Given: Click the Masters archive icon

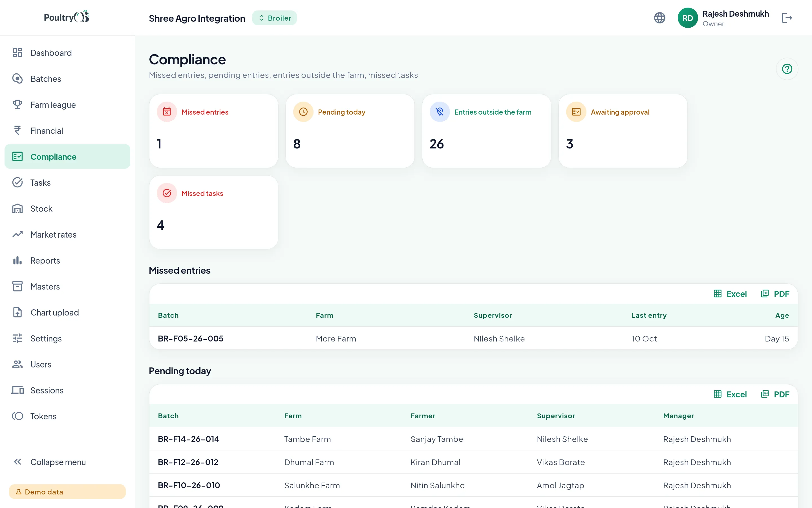Looking at the screenshot, I should click(x=17, y=286).
